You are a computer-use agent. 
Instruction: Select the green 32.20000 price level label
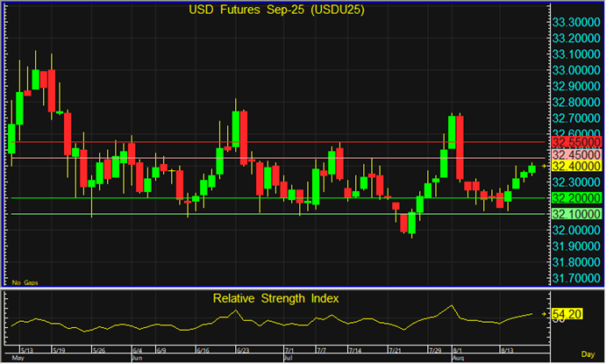tap(575, 198)
